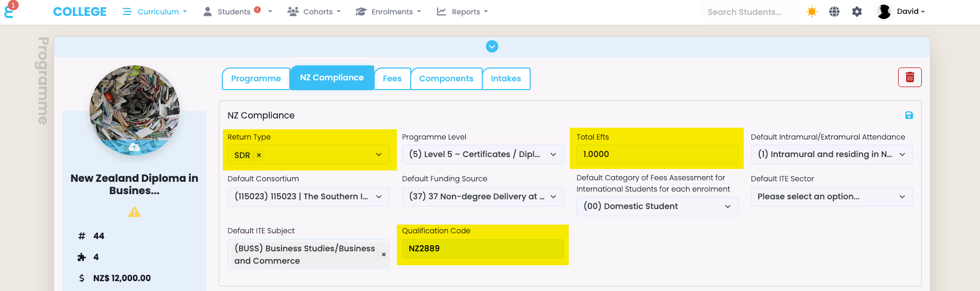Open David's user avatar
This screenshot has width=980, height=291.
click(x=884, y=11)
